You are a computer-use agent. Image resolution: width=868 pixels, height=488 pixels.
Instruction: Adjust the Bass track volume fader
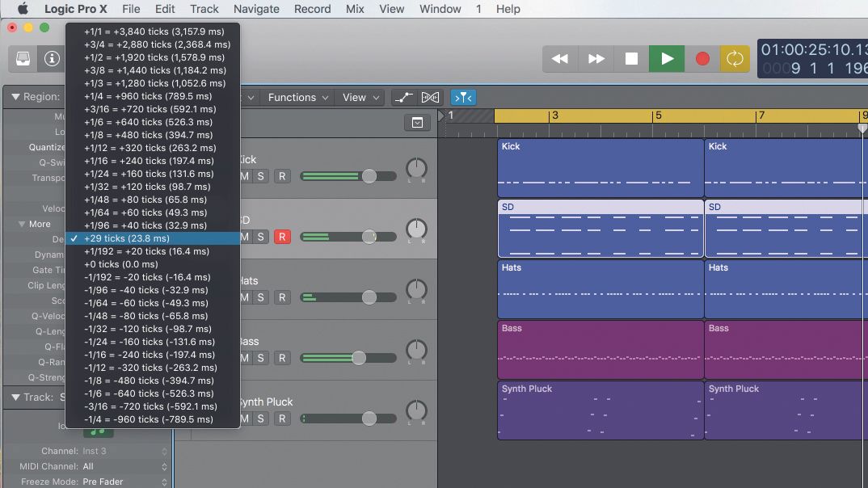[359, 358]
